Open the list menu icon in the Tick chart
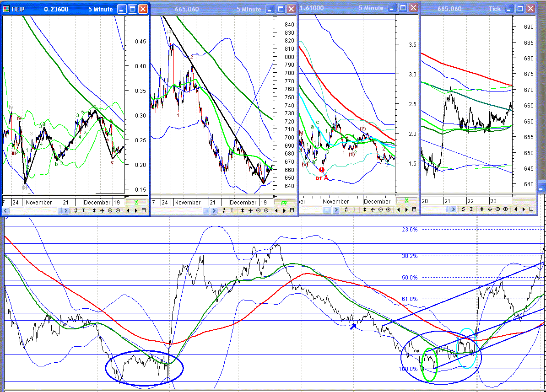Viewport: 546px width, 392px height. point(531,209)
